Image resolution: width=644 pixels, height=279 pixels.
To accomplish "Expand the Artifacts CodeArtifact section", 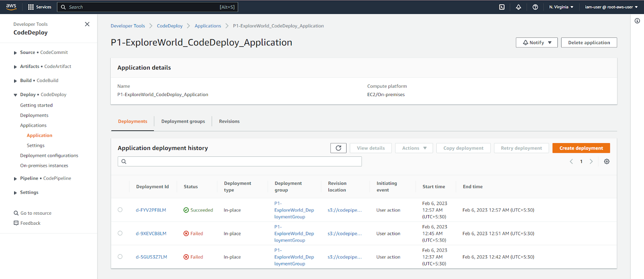I will (15, 67).
